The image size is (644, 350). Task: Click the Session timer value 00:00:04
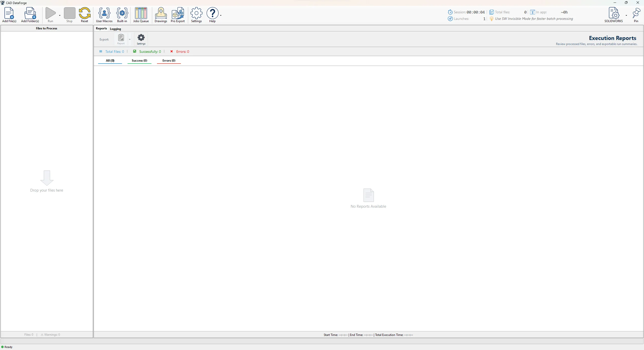[475, 12]
